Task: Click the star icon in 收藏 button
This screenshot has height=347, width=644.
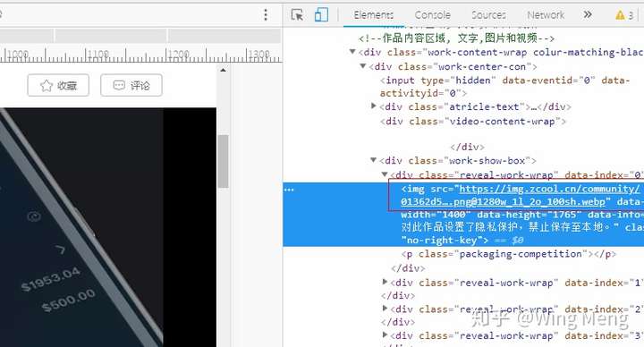Action: coord(47,86)
